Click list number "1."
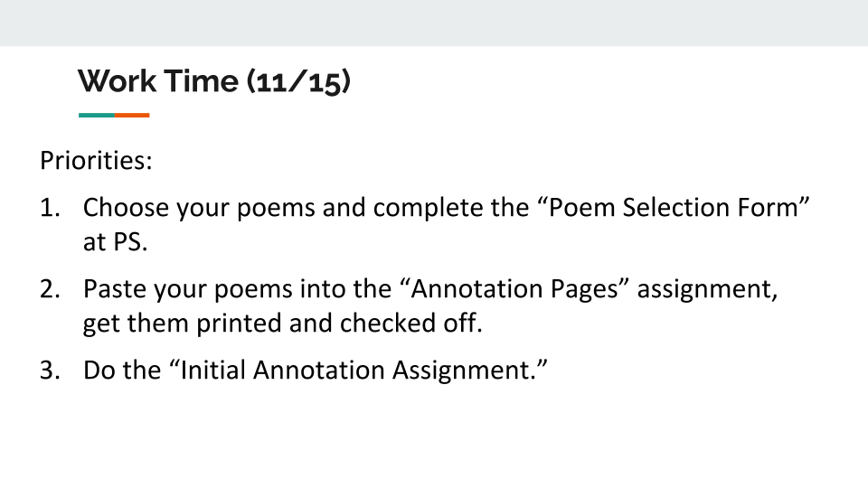 [x=51, y=208]
